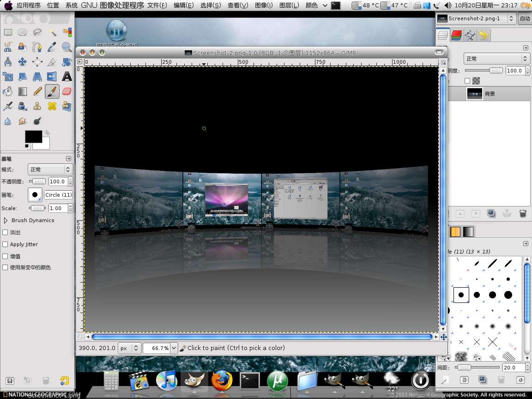Click the 自动 auto button

point(525,18)
